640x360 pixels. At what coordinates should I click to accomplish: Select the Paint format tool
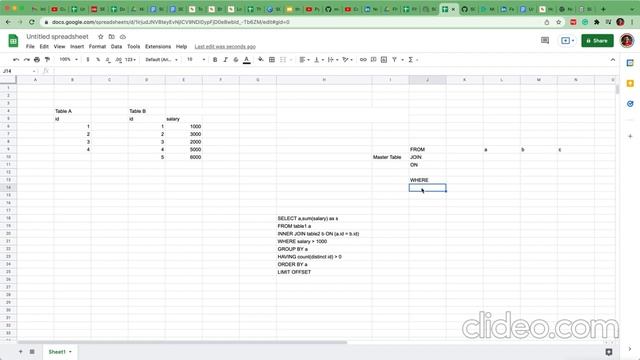(x=47, y=60)
